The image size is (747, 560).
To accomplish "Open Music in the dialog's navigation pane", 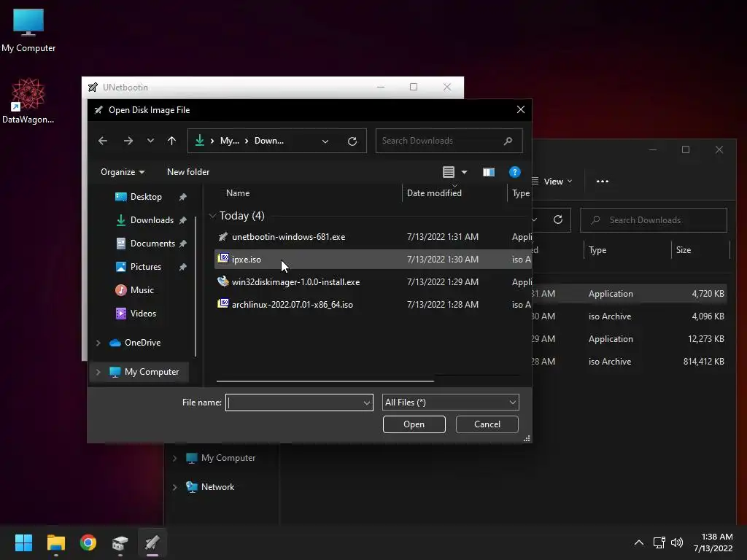I will (142, 290).
